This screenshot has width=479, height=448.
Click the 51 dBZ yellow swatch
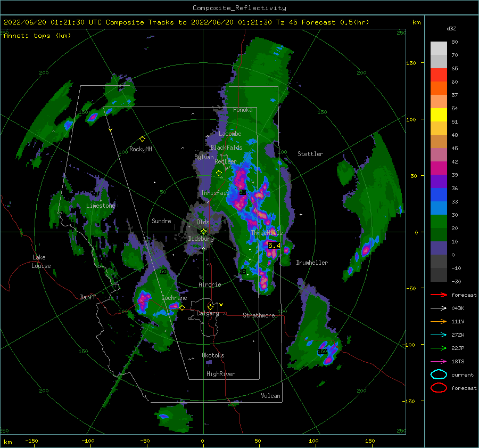click(x=439, y=115)
